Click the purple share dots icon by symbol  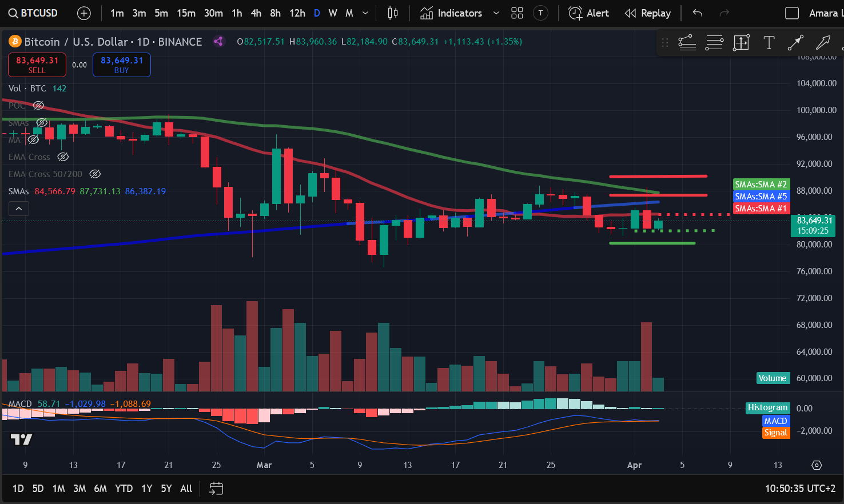[x=218, y=41]
